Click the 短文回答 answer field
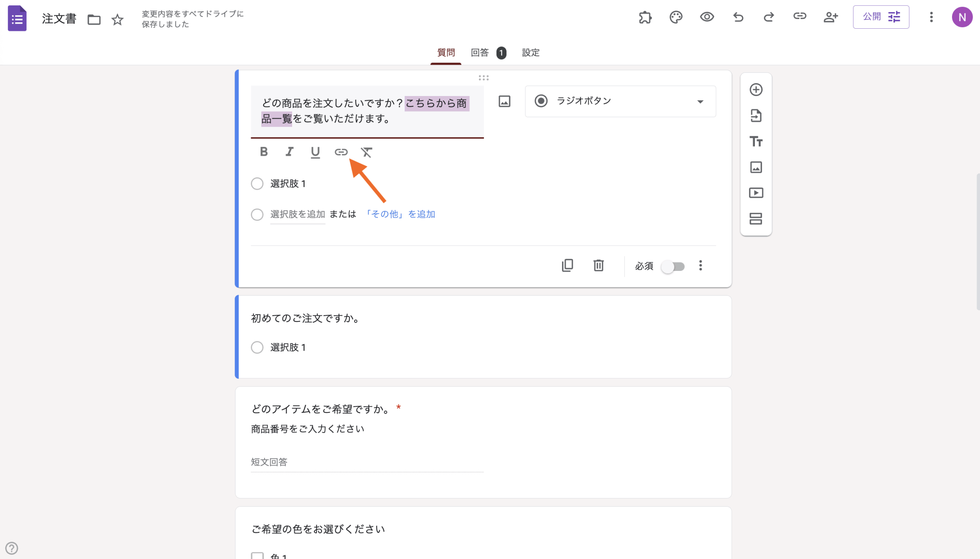Image resolution: width=980 pixels, height=559 pixels. [x=367, y=462]
